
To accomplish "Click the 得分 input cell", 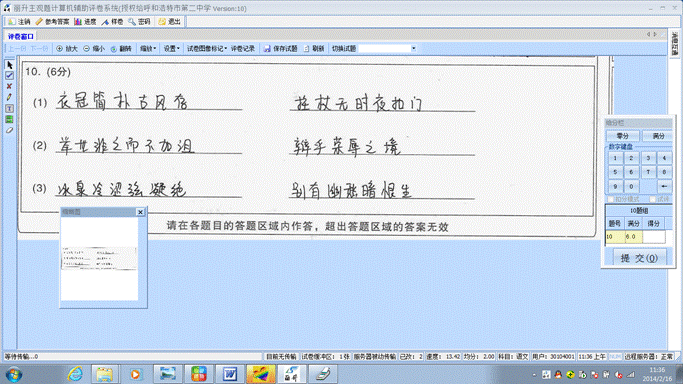I will pos(654,236).
